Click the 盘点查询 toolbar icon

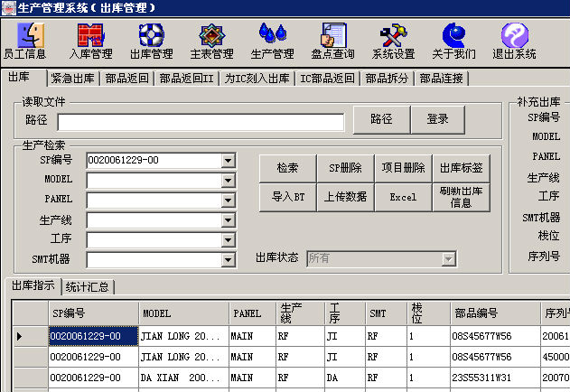(x=332, y=41)
